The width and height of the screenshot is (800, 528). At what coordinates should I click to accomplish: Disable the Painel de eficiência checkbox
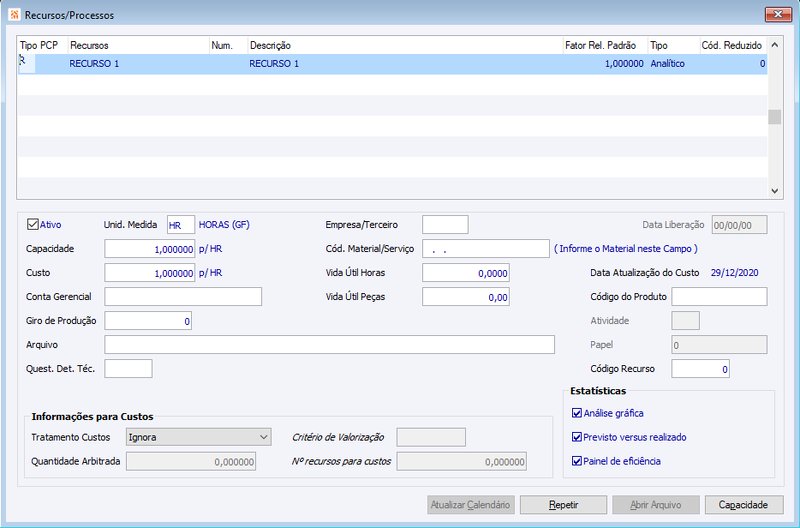pyautogui.click(x=577, y=461)
